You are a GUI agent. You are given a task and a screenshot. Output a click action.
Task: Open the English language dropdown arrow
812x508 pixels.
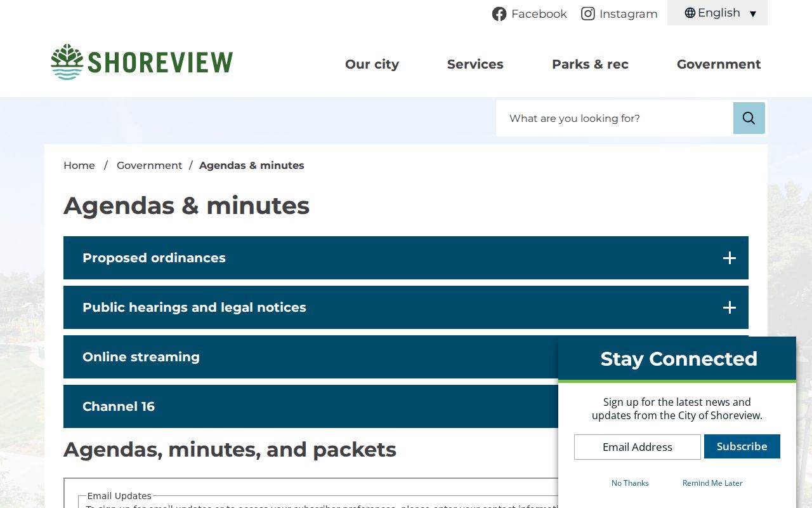click(x=753, y=14)
